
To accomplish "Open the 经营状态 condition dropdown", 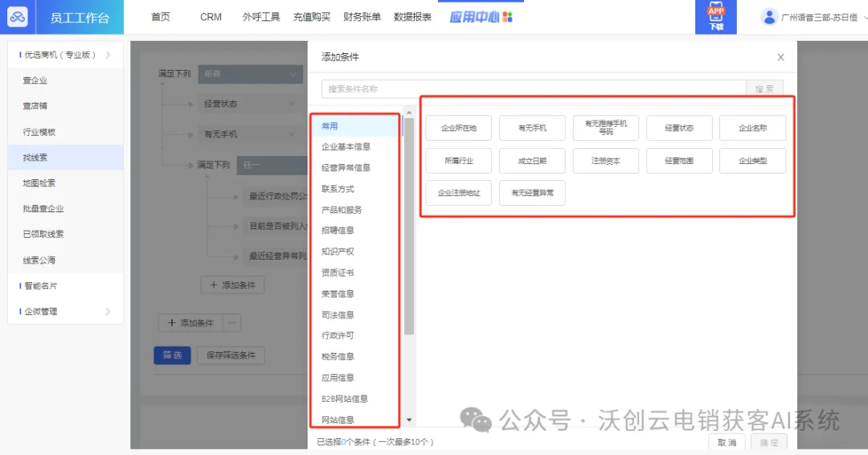I will pyautogui.click(x=250, y=104).
